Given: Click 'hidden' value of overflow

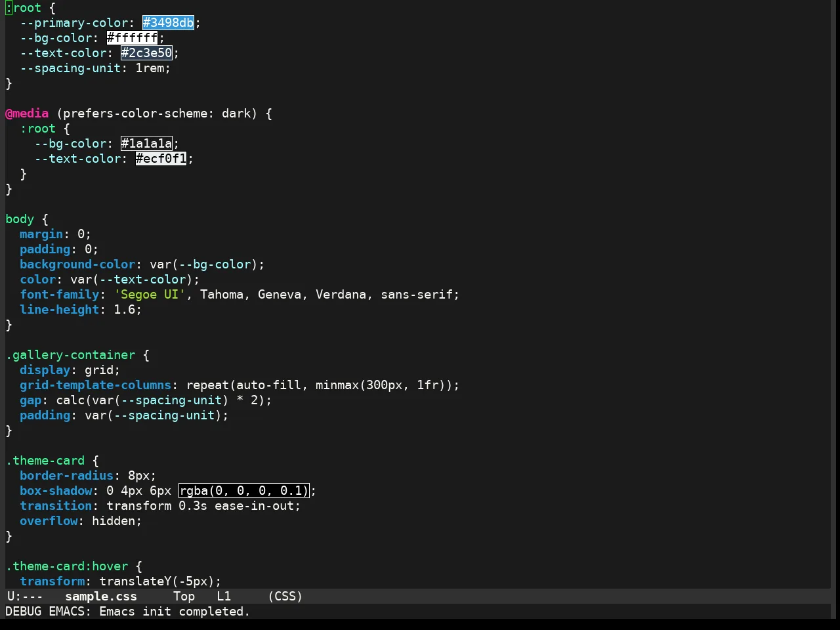Looking at the screenshot, I should (114, 521).
